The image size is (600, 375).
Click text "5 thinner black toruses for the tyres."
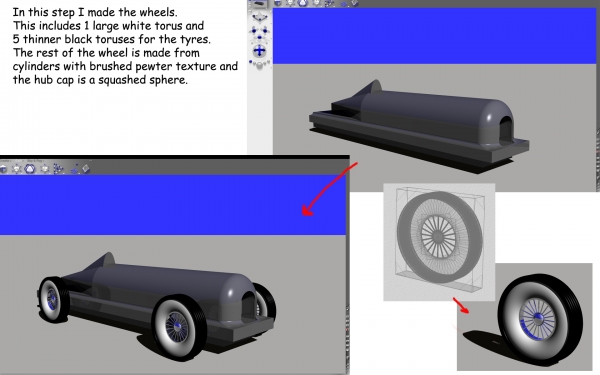[x=111, y=39]
